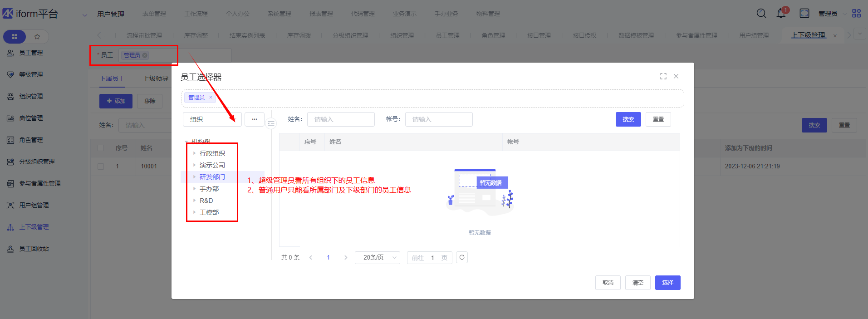Open the 组织 dropdown selector
This screenshot has width=868, height=319.
click(x=212, y=119)
